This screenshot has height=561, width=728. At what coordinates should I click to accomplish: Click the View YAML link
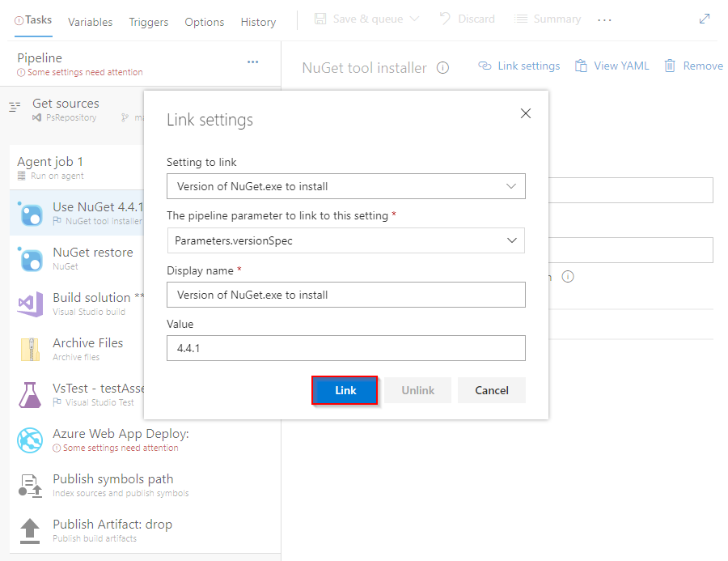(612, 66)
